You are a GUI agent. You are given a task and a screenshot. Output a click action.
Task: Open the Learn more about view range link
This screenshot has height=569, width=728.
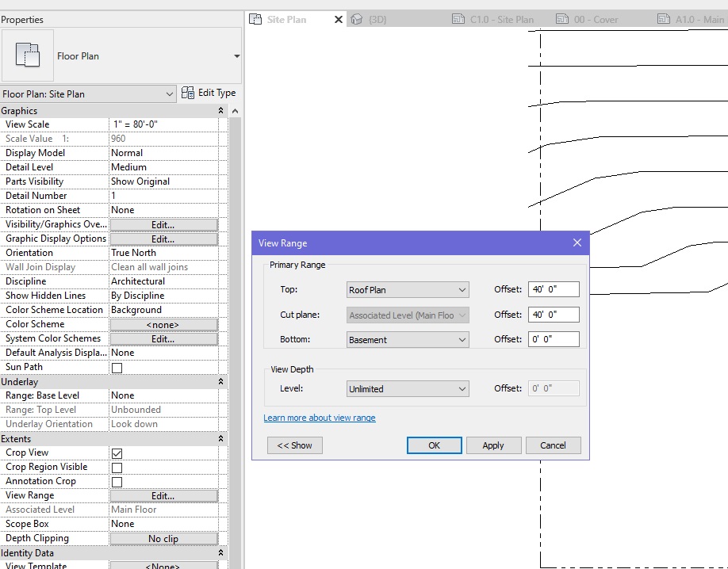320,418
